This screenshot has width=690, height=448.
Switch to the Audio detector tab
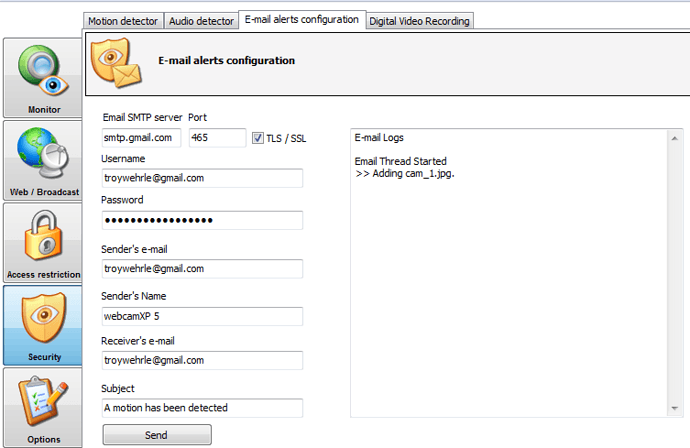pyautogui.click(x=201, y=21)
